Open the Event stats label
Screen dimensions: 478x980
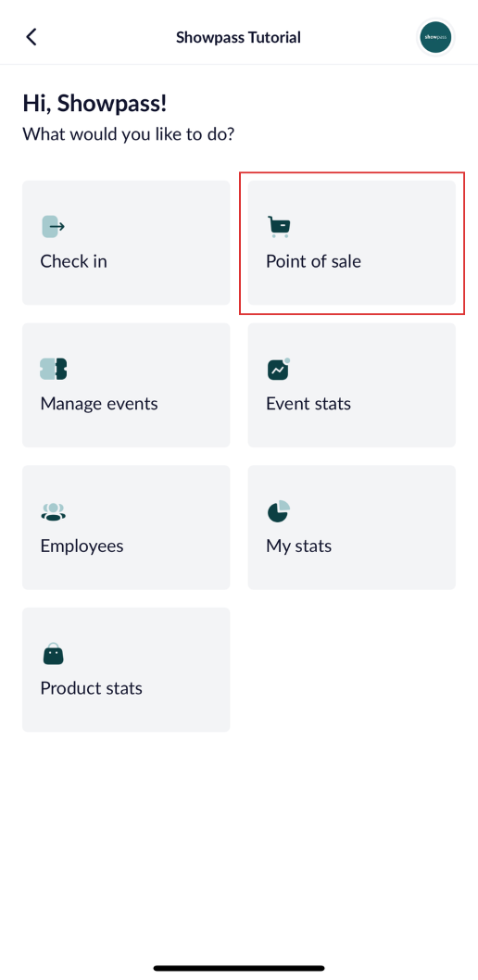(308, 404)
